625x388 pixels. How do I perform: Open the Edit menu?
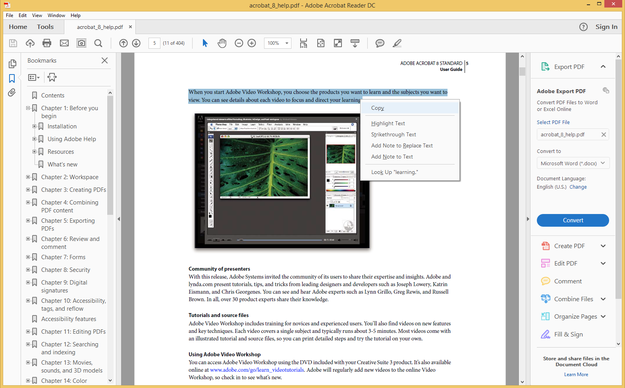pos(23,15)
